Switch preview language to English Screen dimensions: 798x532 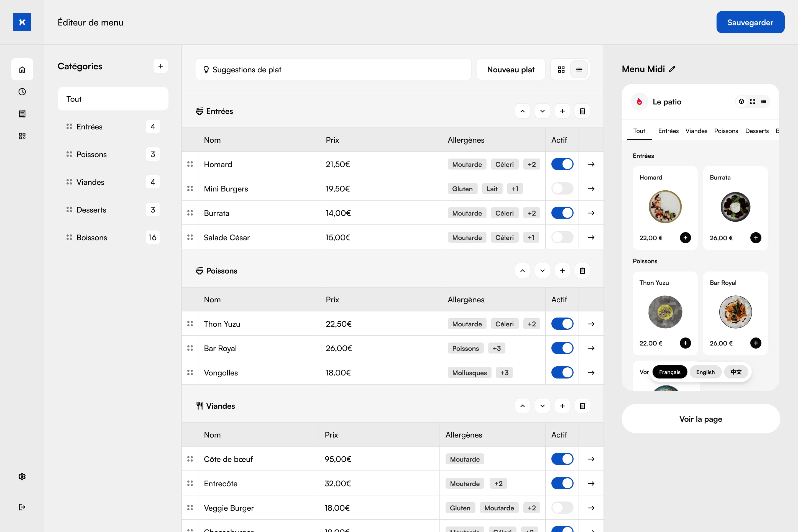click(x=705, y=372)
